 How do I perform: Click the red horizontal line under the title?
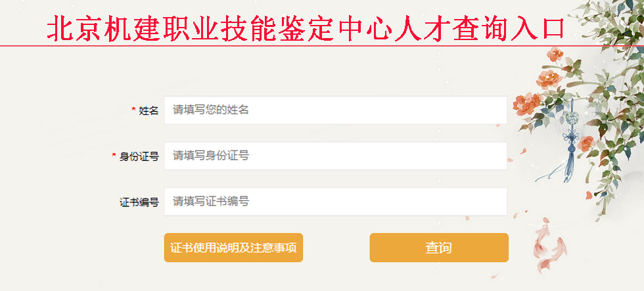tap(263, 46)
